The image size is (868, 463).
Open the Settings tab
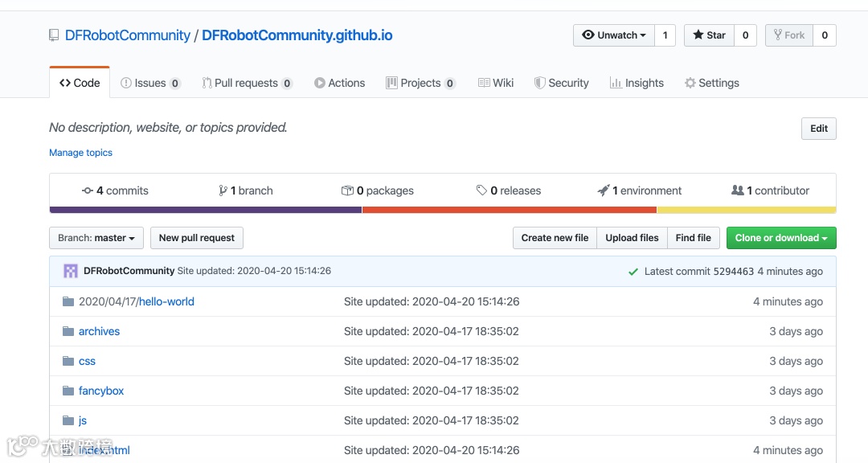(x=712, y=83)
